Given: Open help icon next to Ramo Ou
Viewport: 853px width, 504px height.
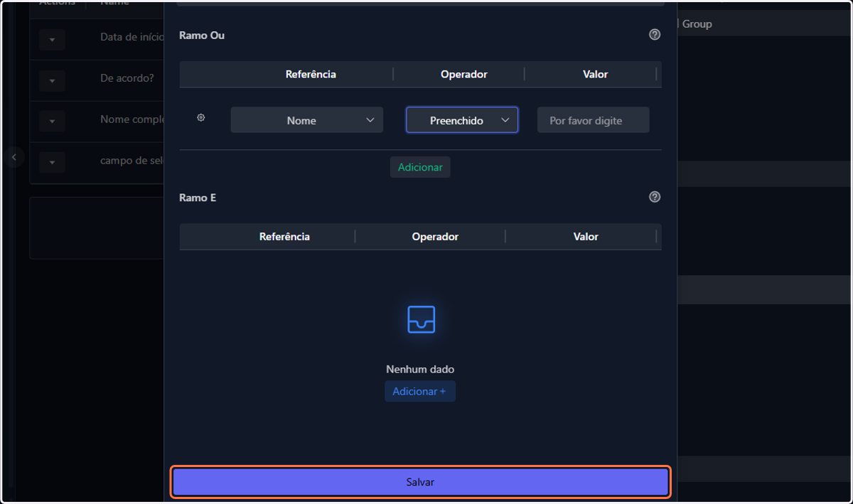Looking at the screenshot, I should (x=655, y=34).
